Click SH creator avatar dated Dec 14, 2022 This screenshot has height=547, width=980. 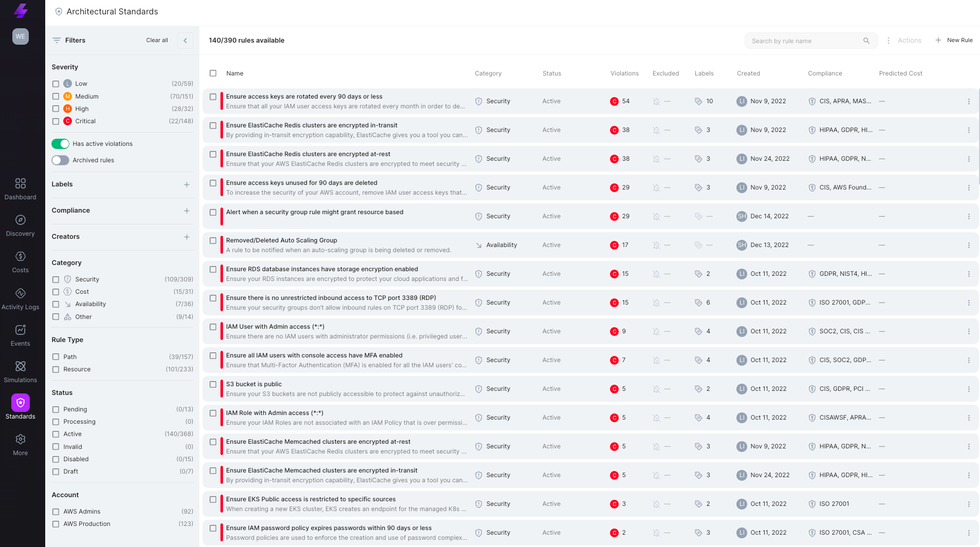[x=742, y=217]
